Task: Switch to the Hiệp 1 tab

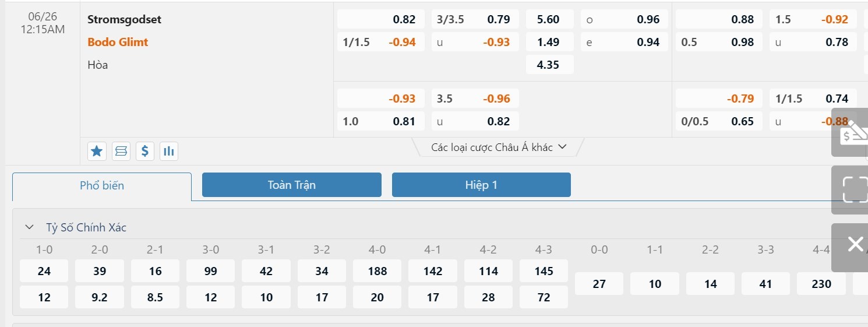Action: point(481,185)
